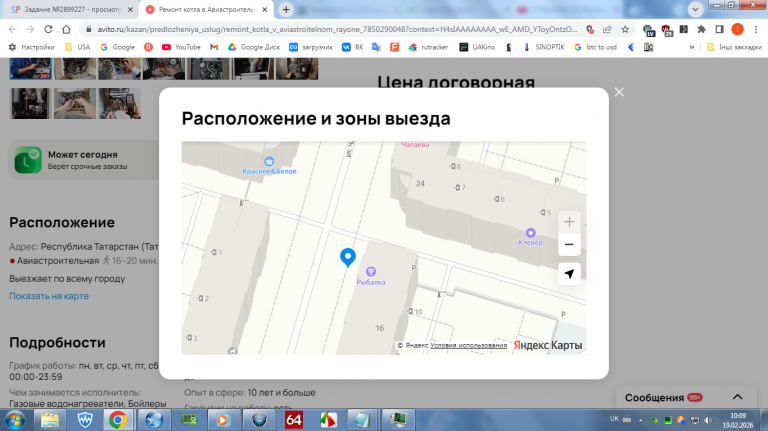The height and width of the screenshot is (431, 768).
Task: Open the UAKino bookmark
Action: pos(477,47)
